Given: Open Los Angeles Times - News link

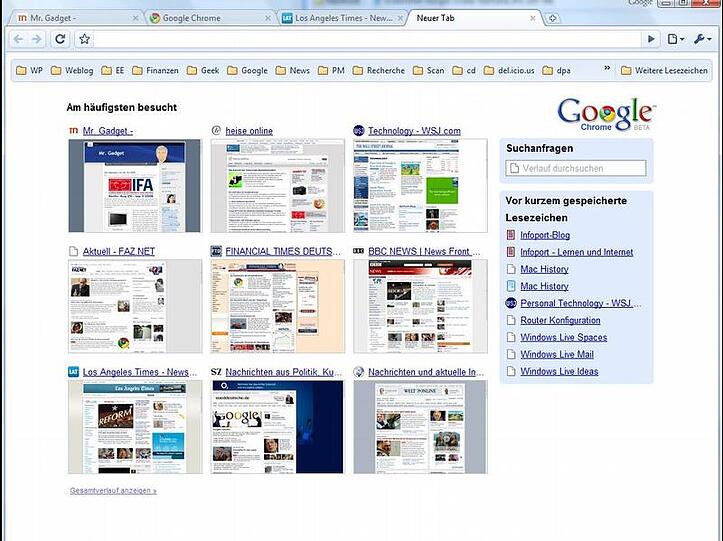Looking at the screenshot, I should [x=140, y=372].
